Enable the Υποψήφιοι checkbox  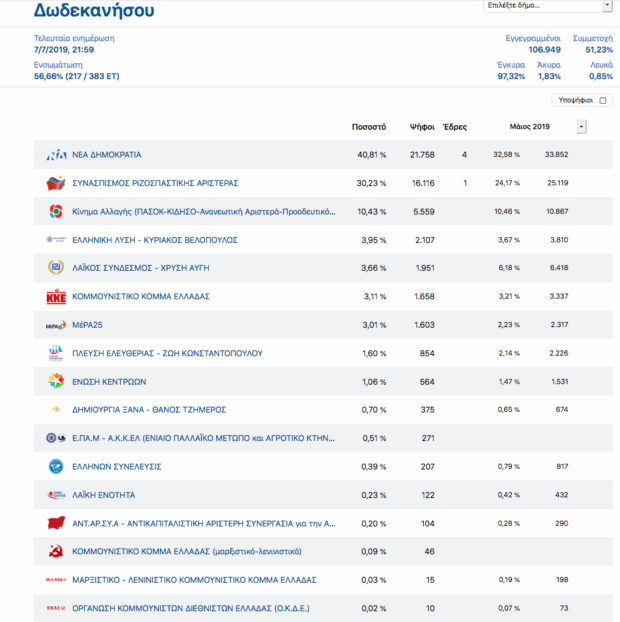[x=603, y=101]
